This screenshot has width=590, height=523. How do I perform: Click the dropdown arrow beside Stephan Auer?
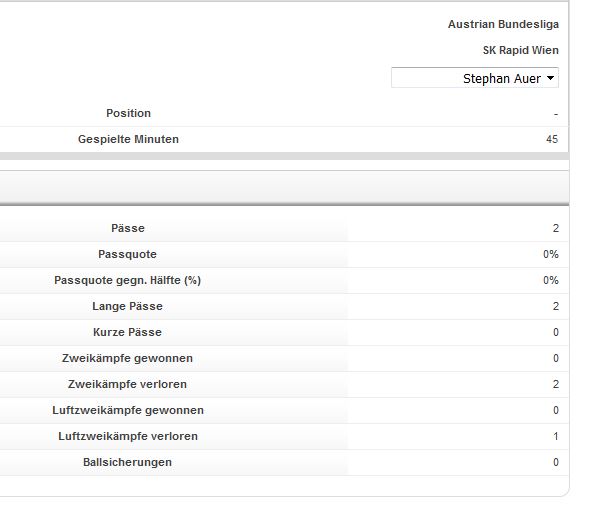[550, 78]
